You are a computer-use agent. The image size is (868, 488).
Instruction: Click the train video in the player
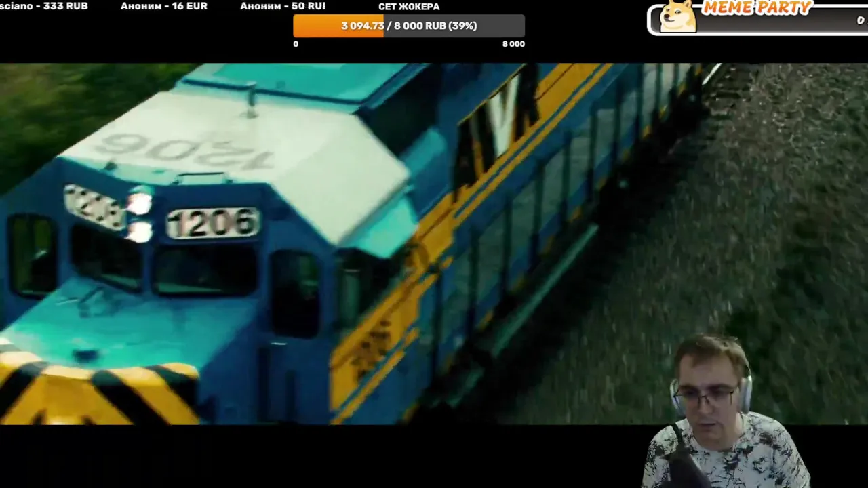[x=434, y=244]
